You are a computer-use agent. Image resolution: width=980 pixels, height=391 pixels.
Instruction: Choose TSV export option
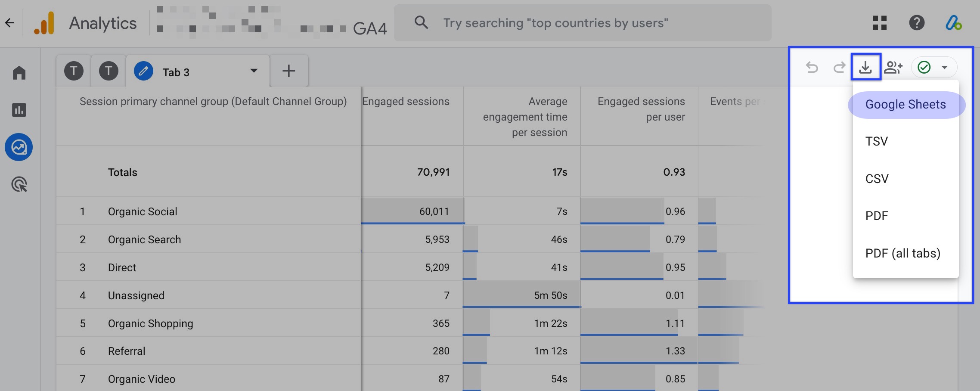click(x=906, y=141)
